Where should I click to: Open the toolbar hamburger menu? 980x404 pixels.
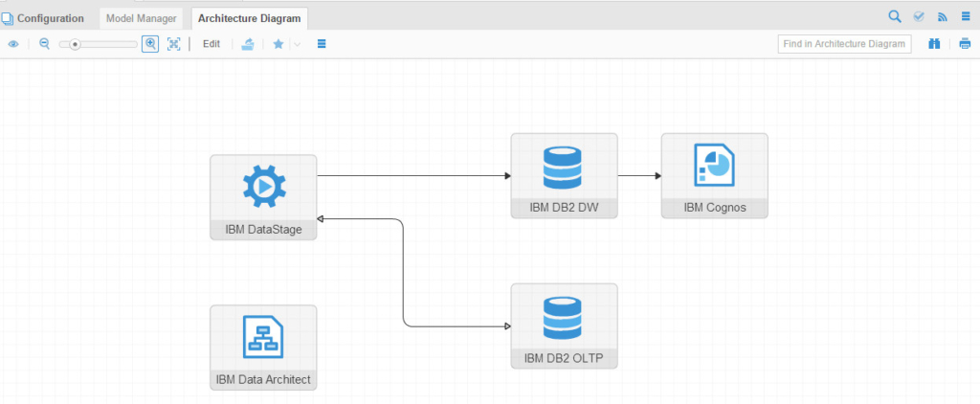[x=322, y=44]
